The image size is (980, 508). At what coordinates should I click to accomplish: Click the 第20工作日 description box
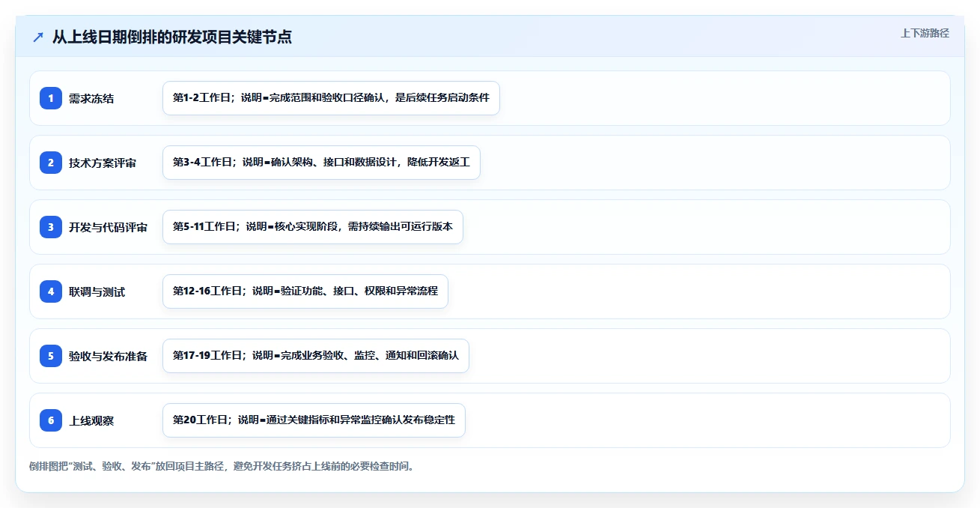coord(314,420)
